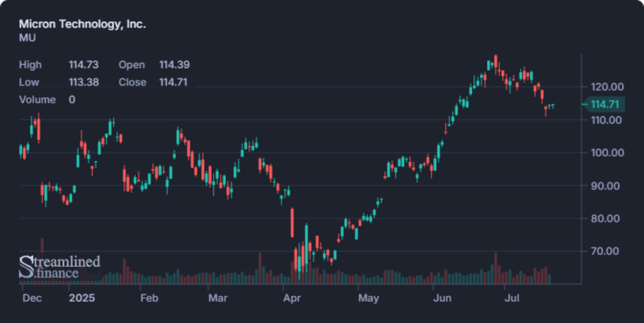Image resolution: width=644 pixels, height=323 pixels.
Task: Click the 80.00 price axis label
Action: pos(606,218)
